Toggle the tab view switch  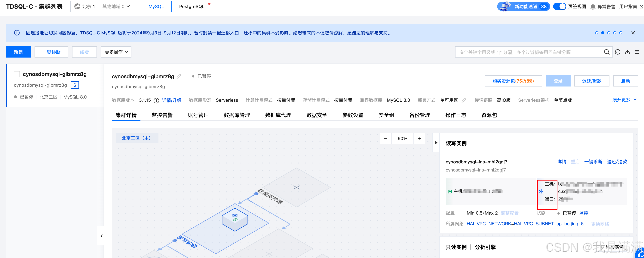(560, 7)
